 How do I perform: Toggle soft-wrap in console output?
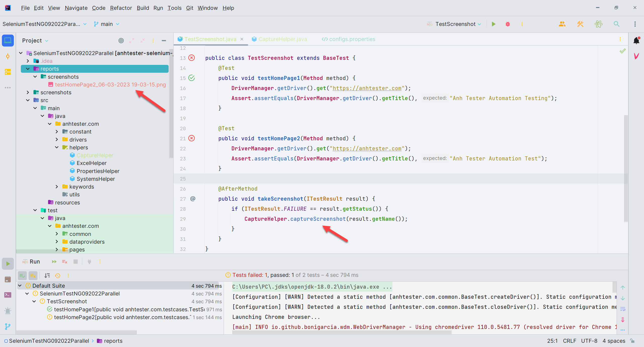[623, 309]
